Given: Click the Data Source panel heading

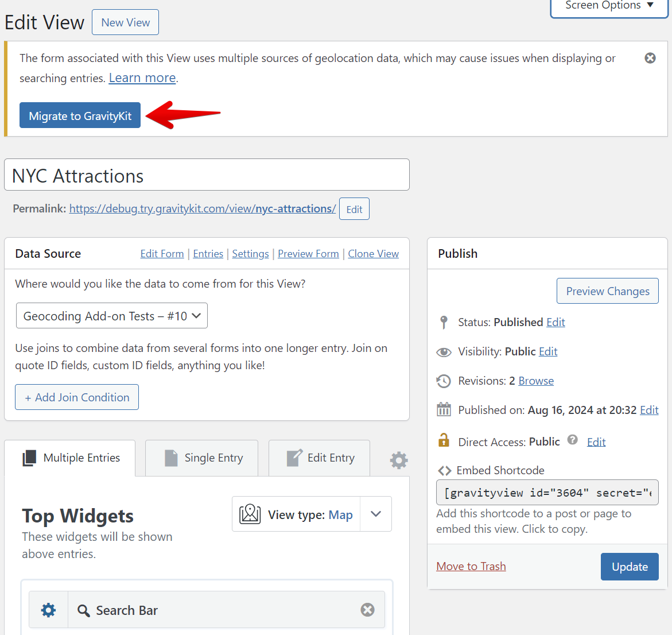Looking at the screenshot, I should (48, 254).
